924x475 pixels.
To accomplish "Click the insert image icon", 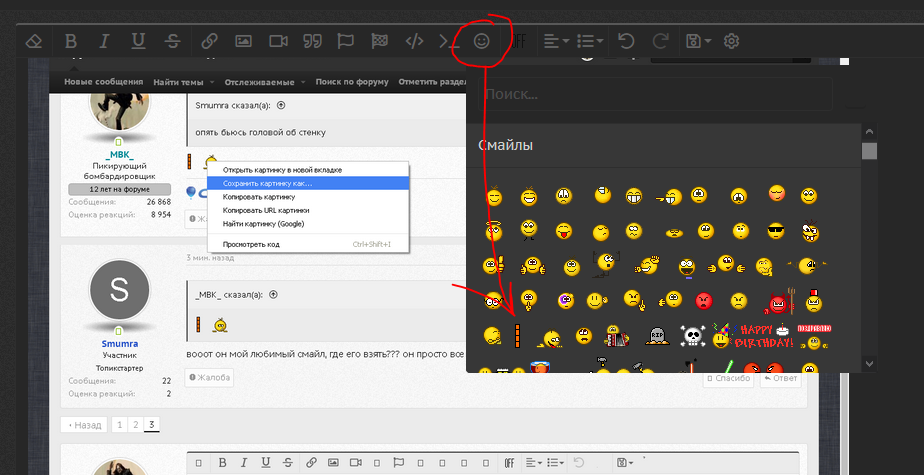I will [243, 41].
